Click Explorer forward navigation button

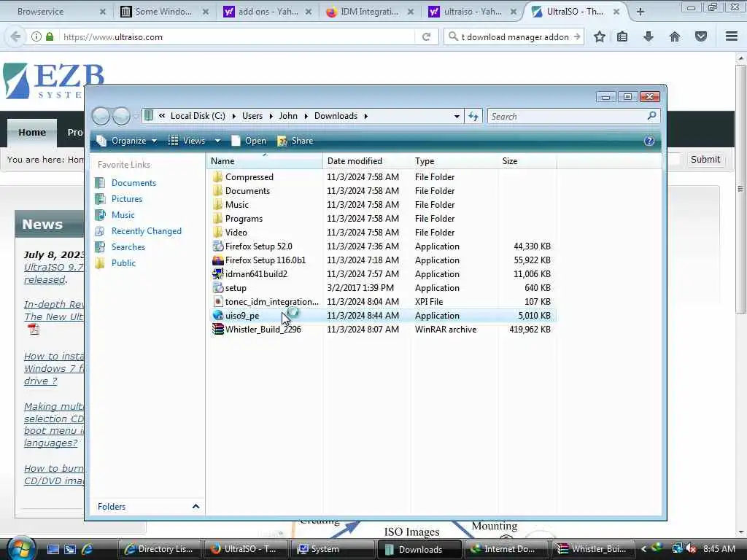[122, 116]
